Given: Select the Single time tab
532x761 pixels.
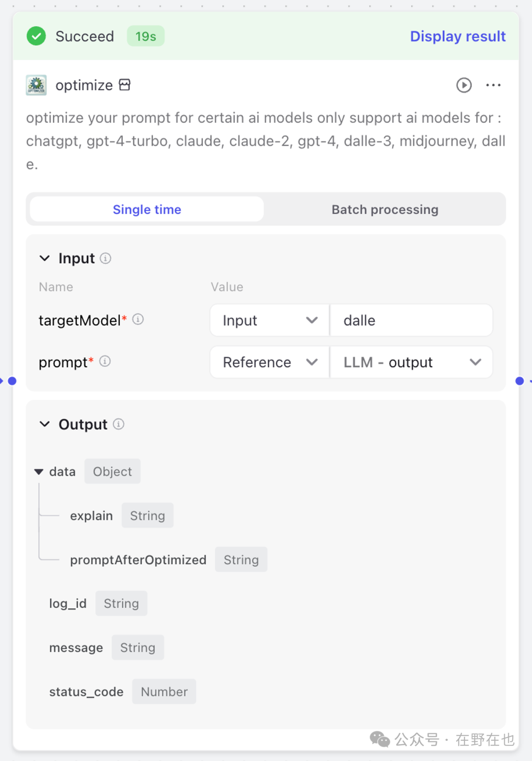Looking at the screenshot, I should [147, 209].
